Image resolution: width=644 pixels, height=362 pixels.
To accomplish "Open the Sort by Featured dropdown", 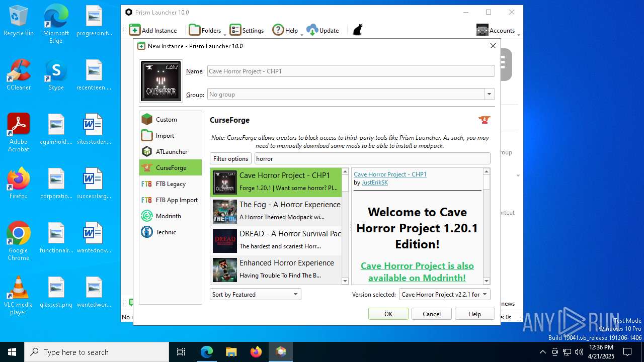I will click(x=256, y=294).
